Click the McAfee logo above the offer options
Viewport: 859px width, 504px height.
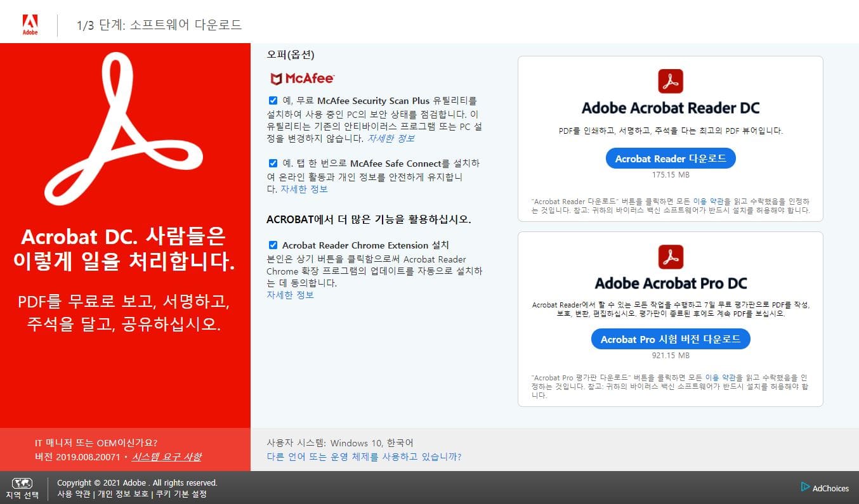[301, 79]
